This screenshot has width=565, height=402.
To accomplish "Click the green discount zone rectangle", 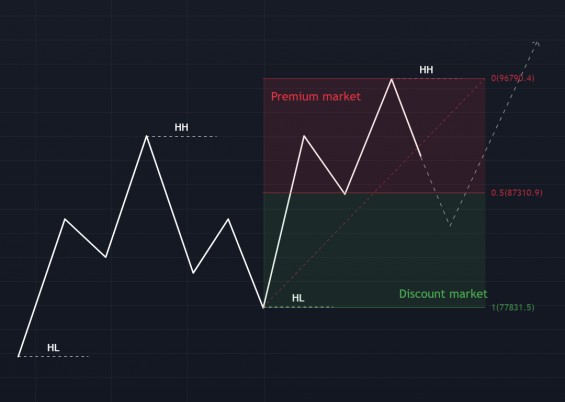I will [x=374, y=250].
